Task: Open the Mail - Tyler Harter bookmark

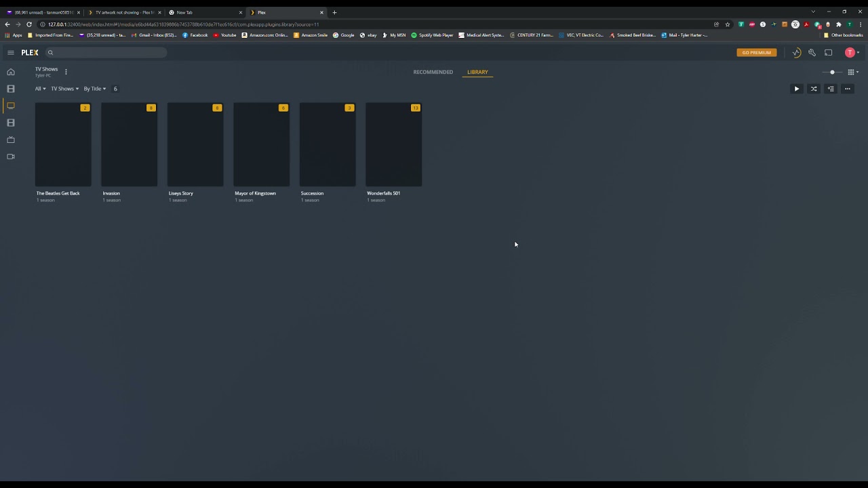Action: [685, 35]
